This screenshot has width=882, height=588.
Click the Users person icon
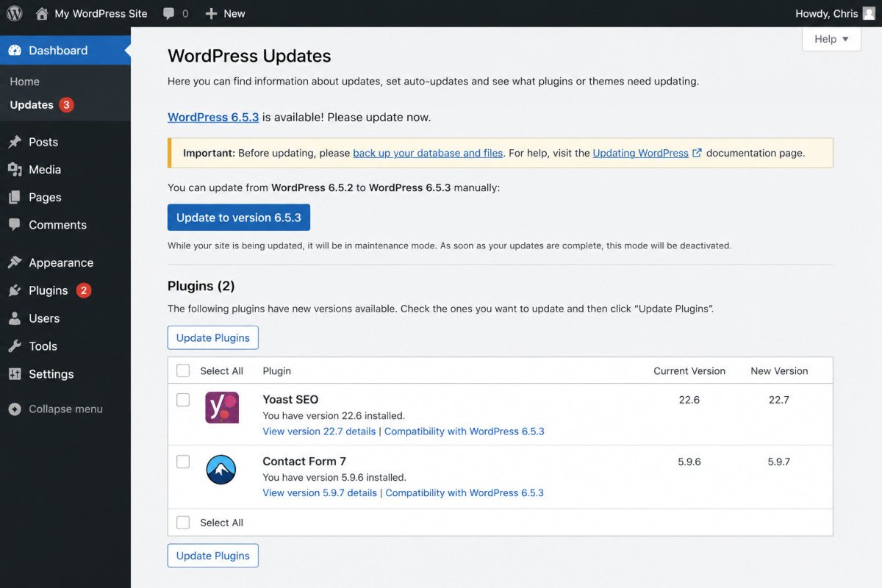(15, 318)
